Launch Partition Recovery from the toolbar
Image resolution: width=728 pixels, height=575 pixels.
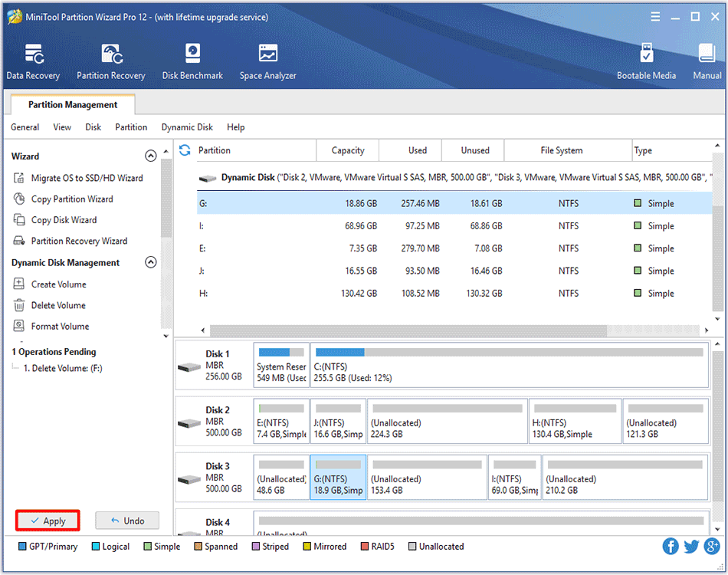[111, 62]
